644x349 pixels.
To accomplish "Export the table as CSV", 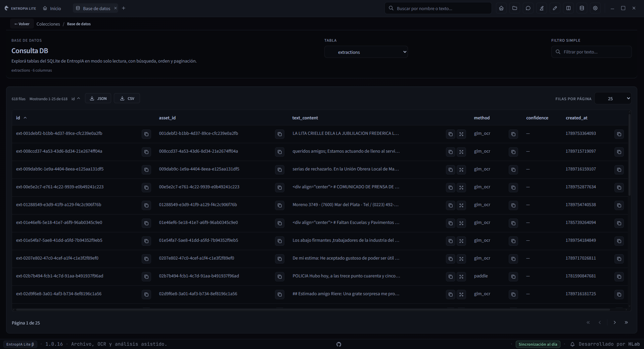I will click(x=127, y=98).
